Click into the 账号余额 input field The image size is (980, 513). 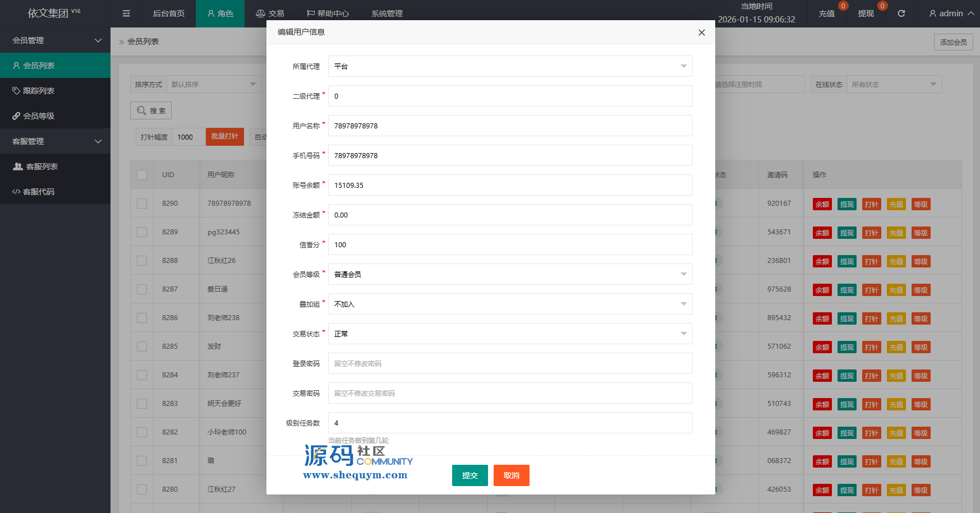coord(510,185)
